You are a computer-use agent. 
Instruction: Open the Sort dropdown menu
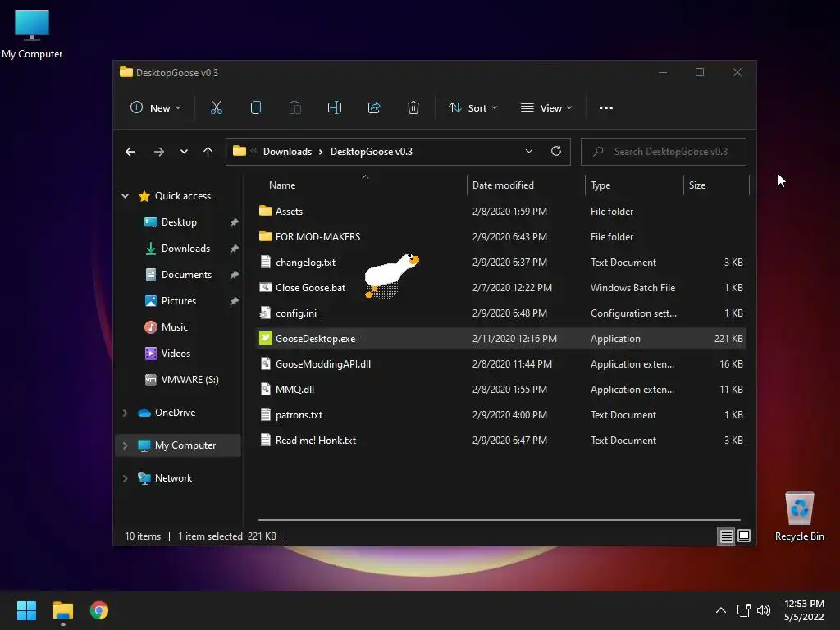click(473, 107)
